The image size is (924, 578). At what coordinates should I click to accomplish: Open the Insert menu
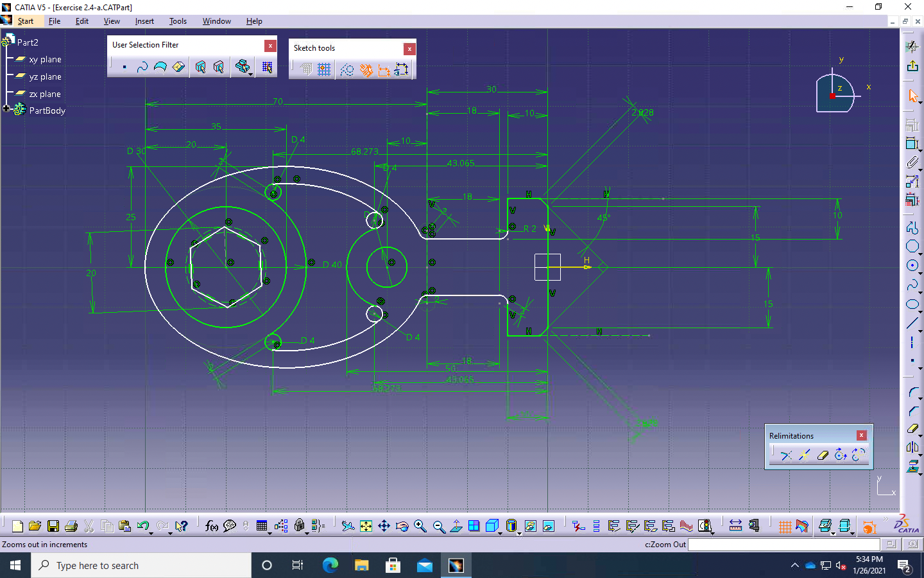(144, 21)
